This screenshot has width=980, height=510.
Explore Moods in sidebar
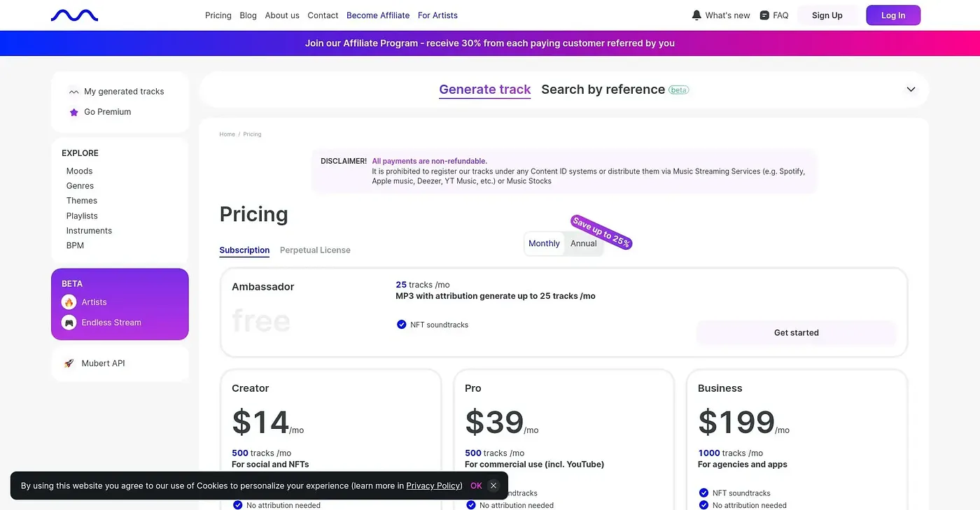coord(80,171)
